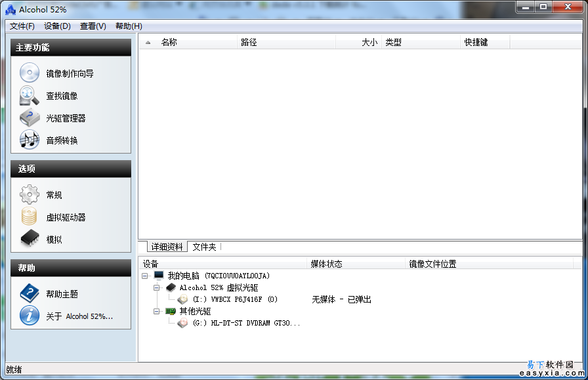Select 其他光驱 tree row

[195, 311]
